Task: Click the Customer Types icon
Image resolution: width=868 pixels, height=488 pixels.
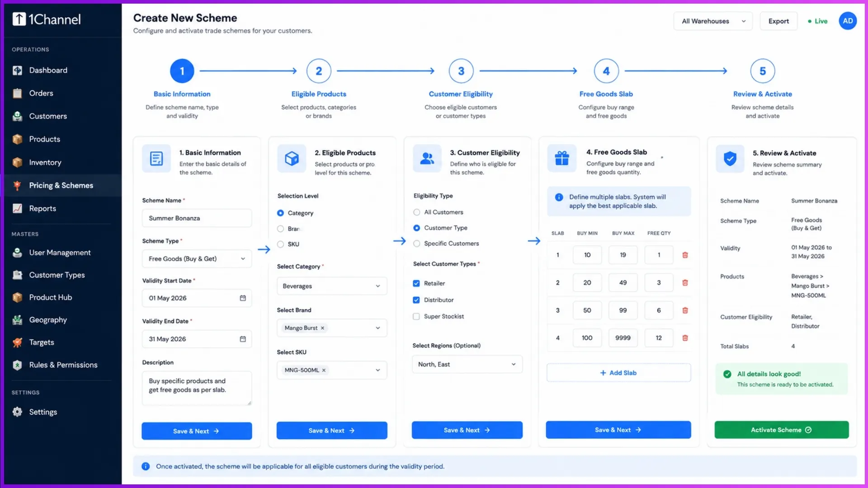Action: (17, 275)
